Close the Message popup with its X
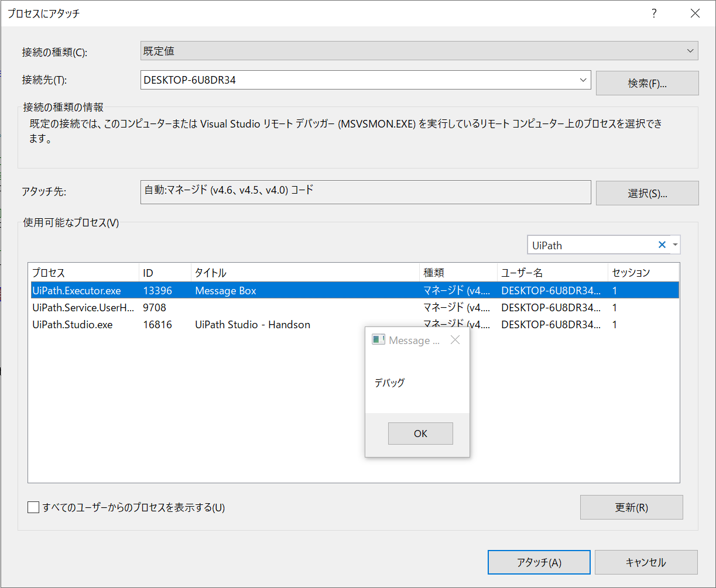The width and height of the screenshot is (716, 588). [455, 340]
